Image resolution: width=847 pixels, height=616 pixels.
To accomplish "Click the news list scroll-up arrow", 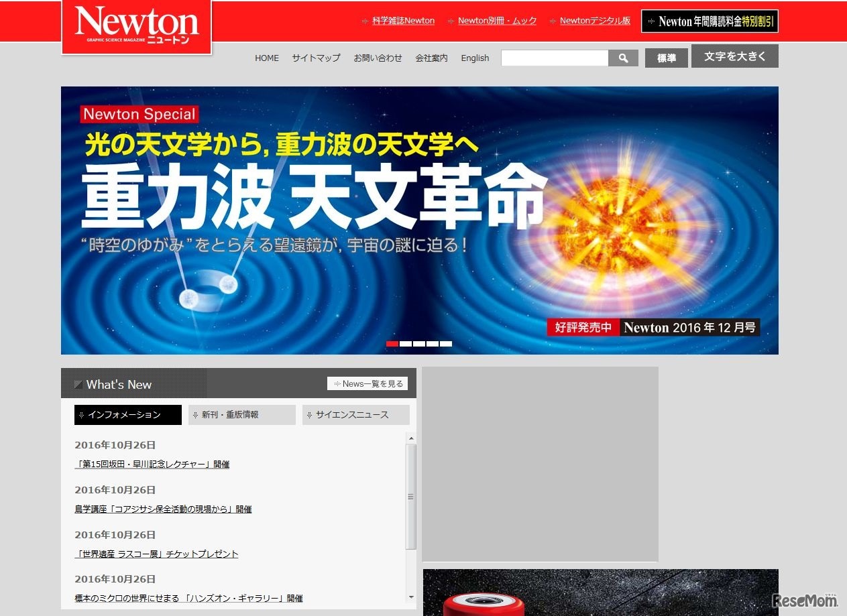I will (411, 438).
